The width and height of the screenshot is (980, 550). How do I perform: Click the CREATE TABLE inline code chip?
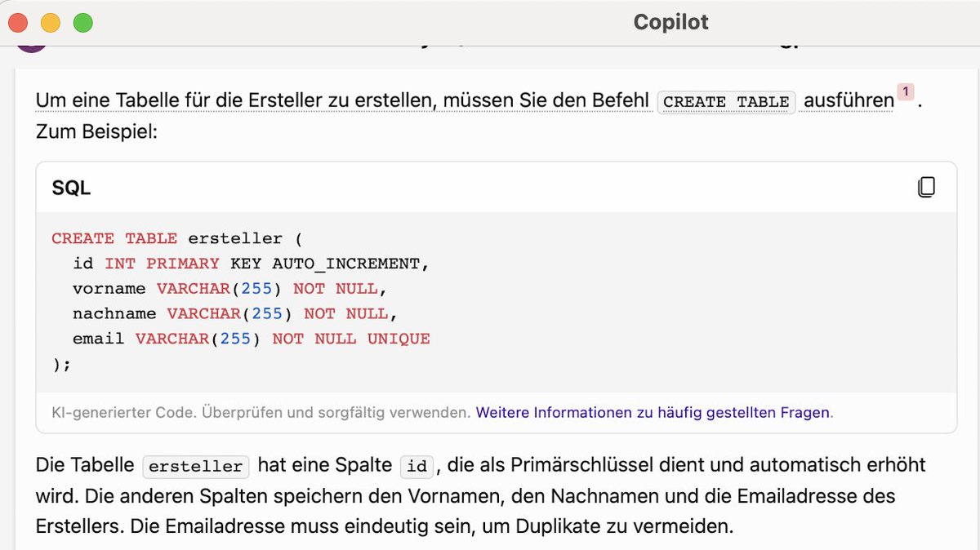[x=725, y=102]
